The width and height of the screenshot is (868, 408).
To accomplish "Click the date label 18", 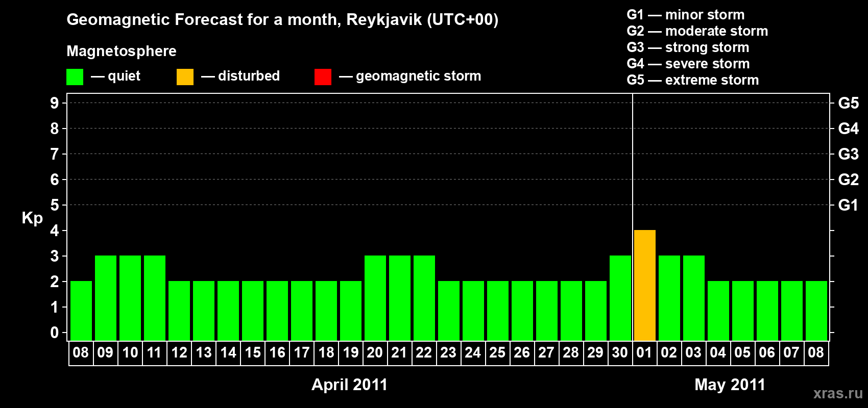I will (326, 352).
